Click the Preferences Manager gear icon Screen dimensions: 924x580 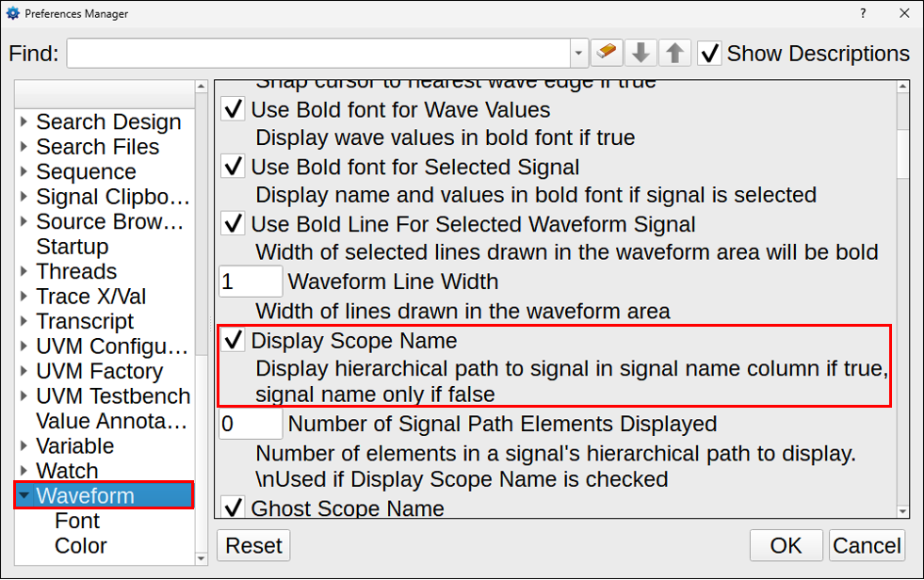point(13,14)
